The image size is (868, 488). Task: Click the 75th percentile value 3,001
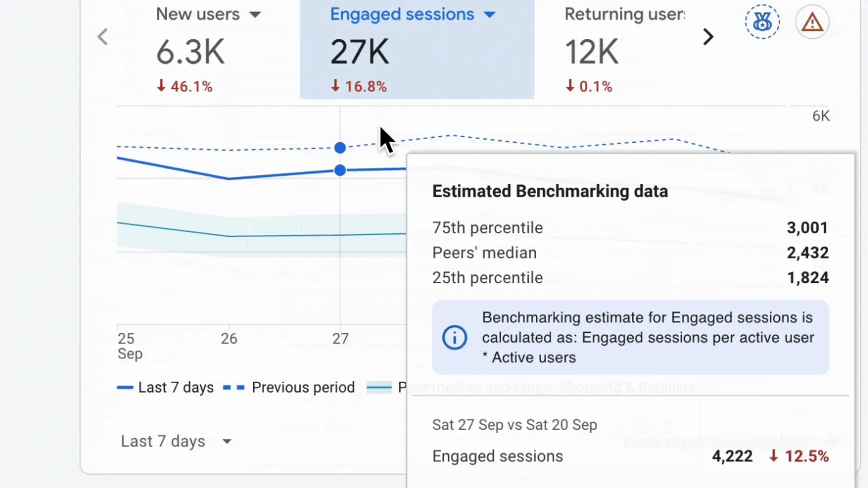click(807, 227)
